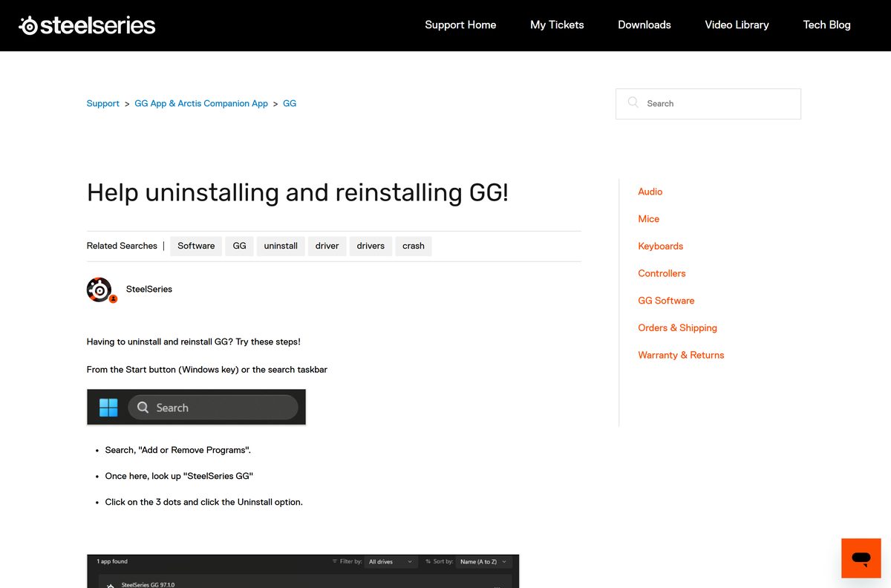Click "Having to uninstall and reinstall GG?" text
This screenshot has width=891, height=588.
pos(194,342)
